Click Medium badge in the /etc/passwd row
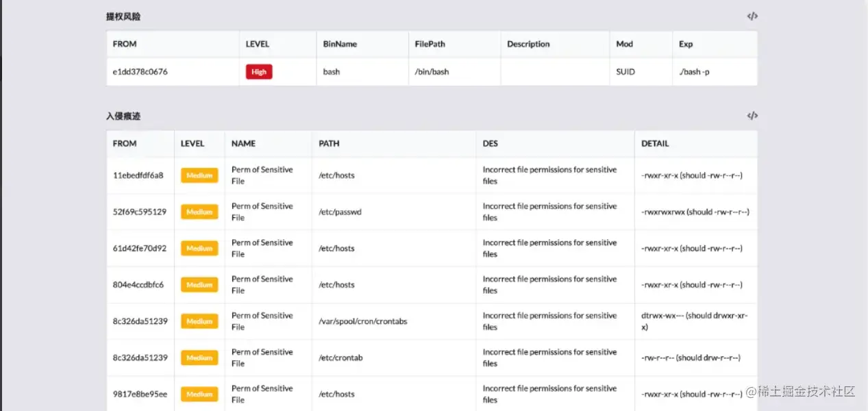This screenshot has height=411, width=868. (199, 212)
